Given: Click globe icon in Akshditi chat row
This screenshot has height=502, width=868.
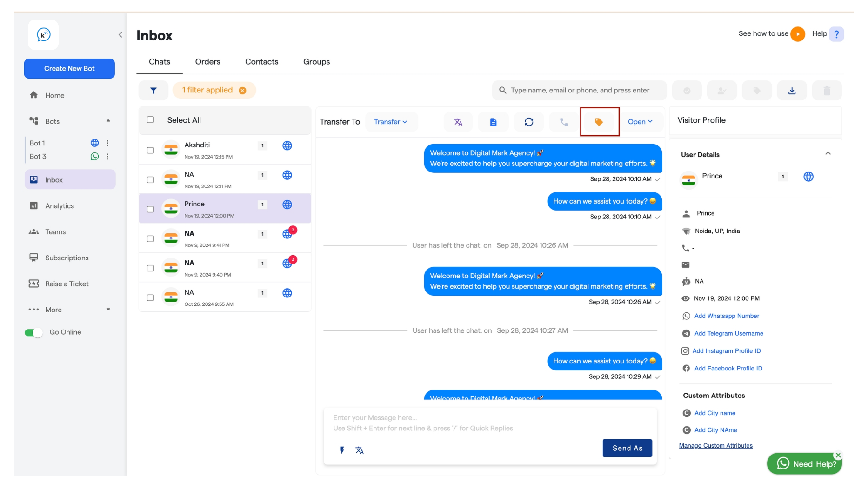Looking at the screenshot, I should (x=287, y=146).
